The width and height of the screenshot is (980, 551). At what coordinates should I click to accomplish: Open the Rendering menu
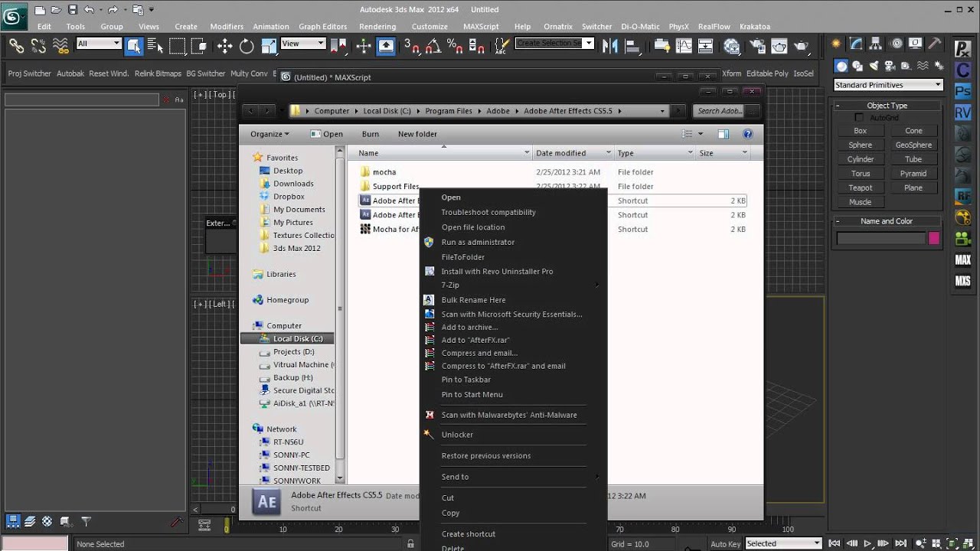point(377,26)
